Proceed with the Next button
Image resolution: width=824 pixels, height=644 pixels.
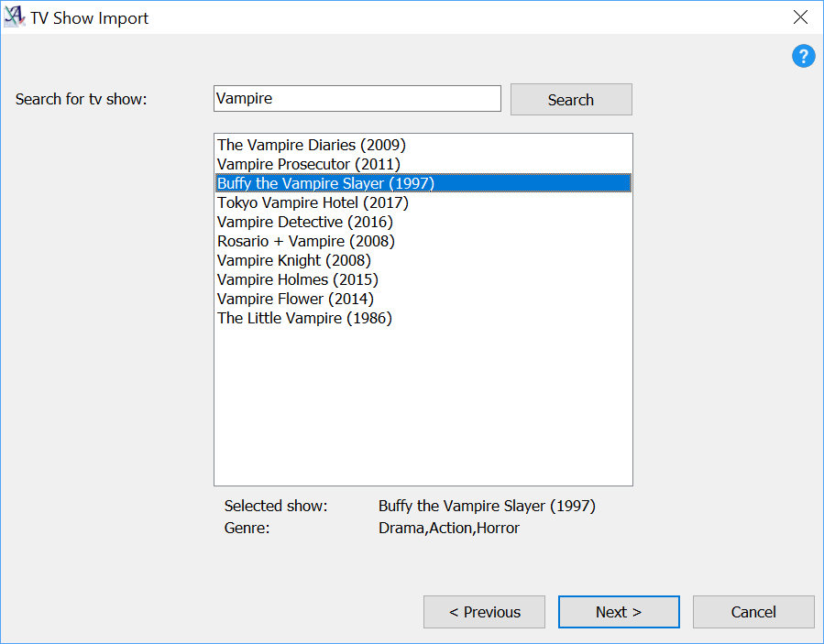point(619,612)
